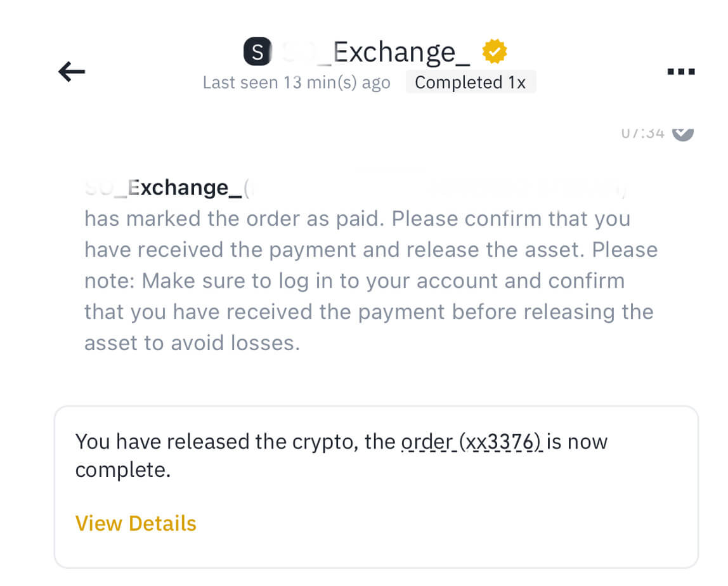
Task: Click the read-receipt checkmark icon
Action: click(682, 132)
